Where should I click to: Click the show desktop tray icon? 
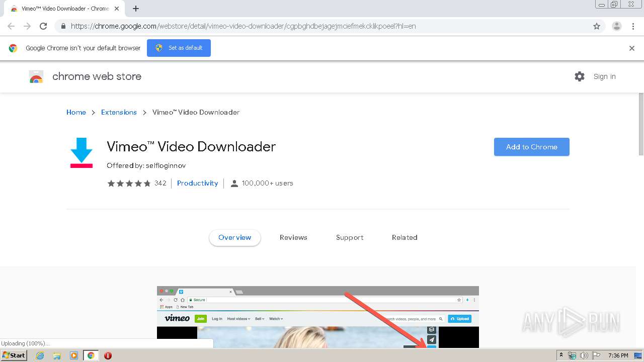(637, 355)
